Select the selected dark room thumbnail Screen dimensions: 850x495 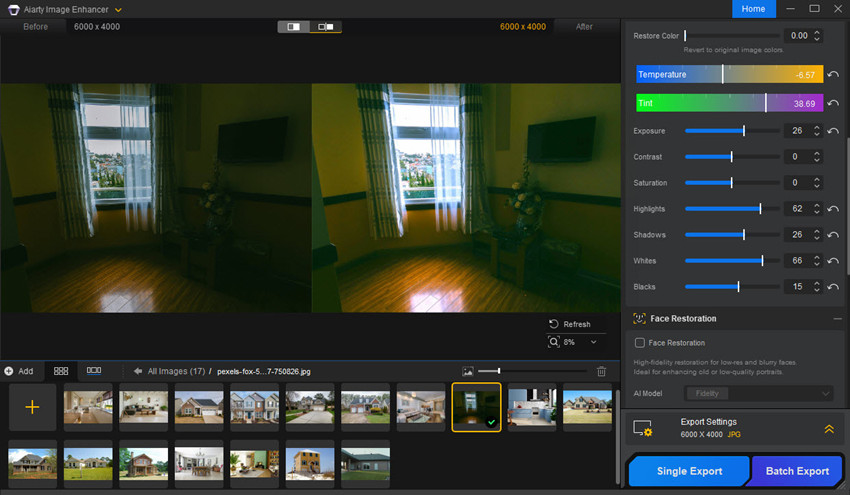coord(476,407)
